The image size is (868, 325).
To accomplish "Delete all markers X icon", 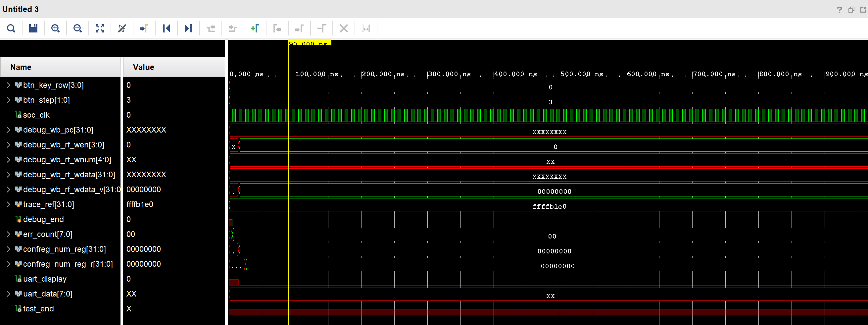I will coord(344,28).
